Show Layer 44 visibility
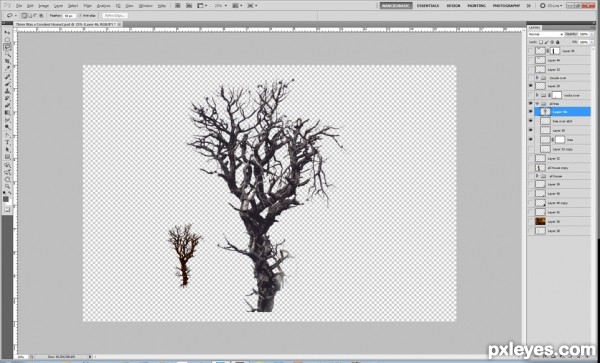 pyautogui.click(x=530, y=60)
